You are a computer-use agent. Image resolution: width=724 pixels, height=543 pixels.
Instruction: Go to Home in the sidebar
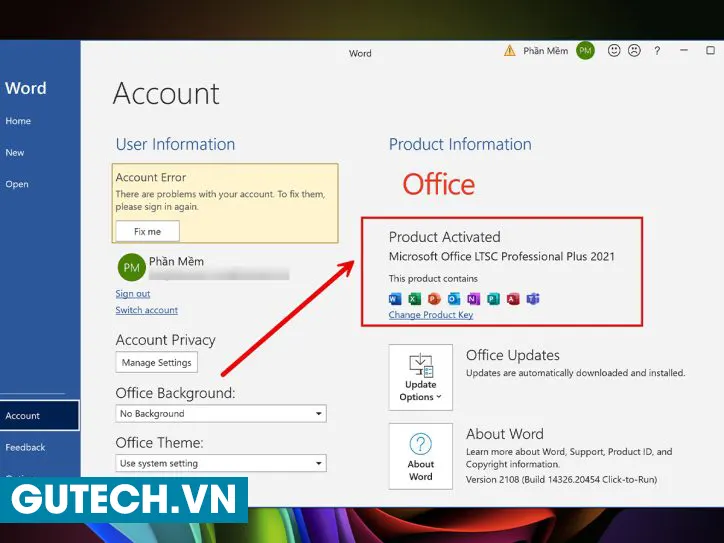(x=18, y=121)
